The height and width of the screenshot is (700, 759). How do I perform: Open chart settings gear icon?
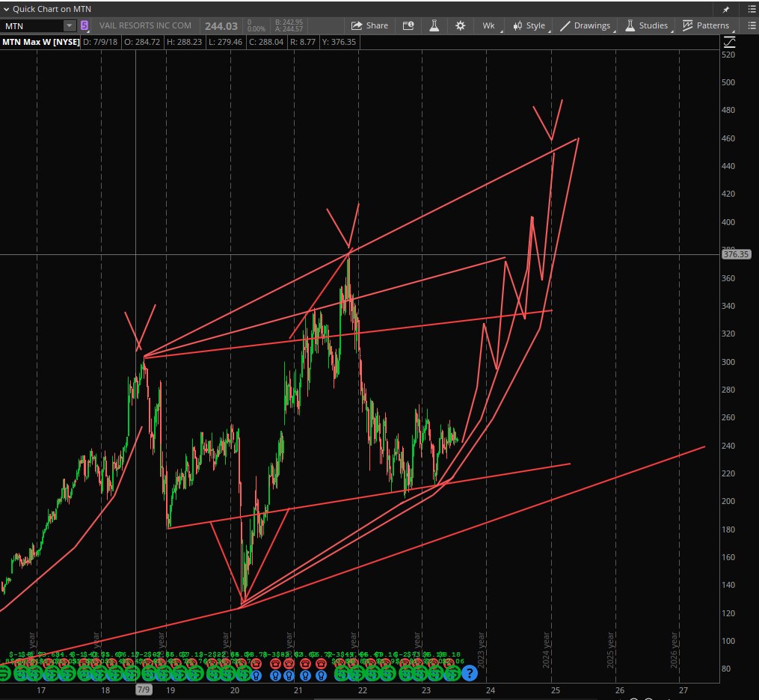pyautogui.click(x=461, y=25)
